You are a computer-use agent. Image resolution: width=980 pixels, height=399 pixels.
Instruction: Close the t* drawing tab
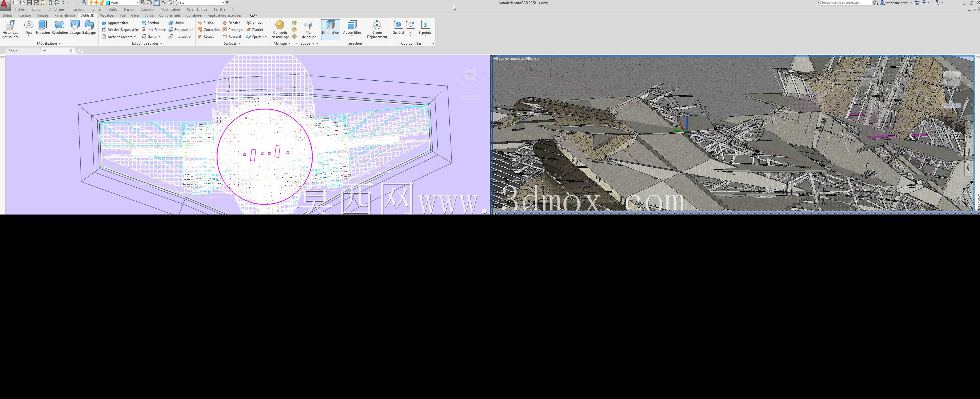coord(71,51)
